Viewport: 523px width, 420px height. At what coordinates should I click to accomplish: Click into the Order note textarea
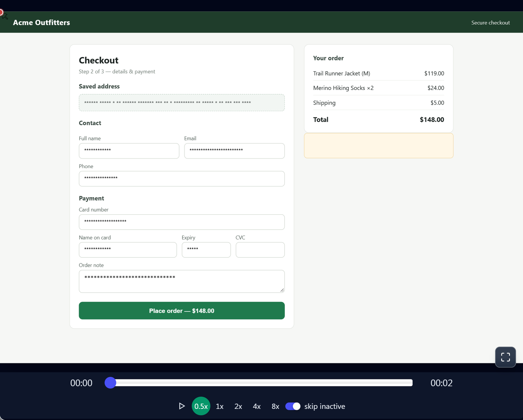[x=182, y=281]
